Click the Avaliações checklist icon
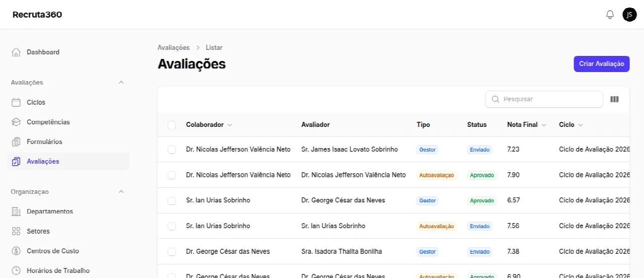This screenshot has width=644, height=278. [x=16, y=161]
